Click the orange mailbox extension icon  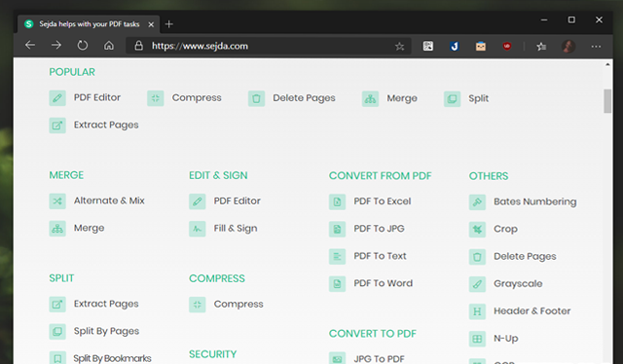pyautogui.click(x=481, y=47)
